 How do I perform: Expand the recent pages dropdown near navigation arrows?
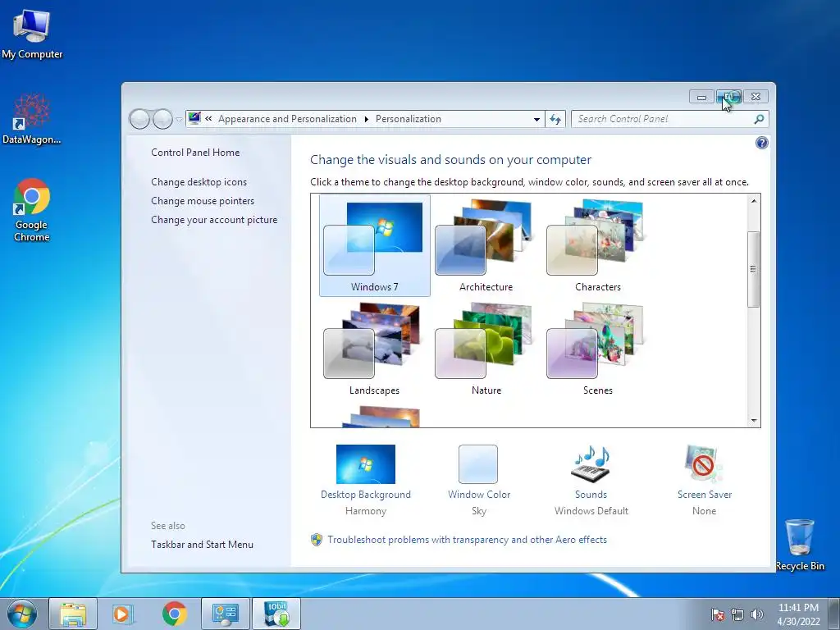[179, 120]
